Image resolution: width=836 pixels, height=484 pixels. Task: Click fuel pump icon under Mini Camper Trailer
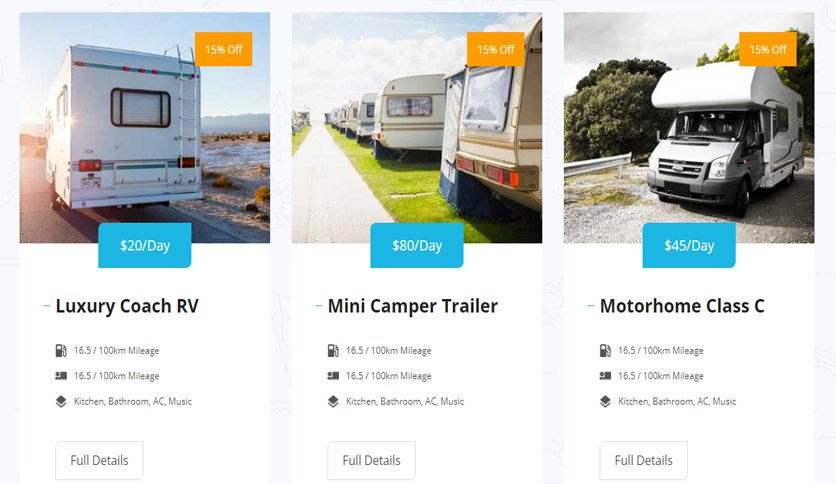click(333, 351)
